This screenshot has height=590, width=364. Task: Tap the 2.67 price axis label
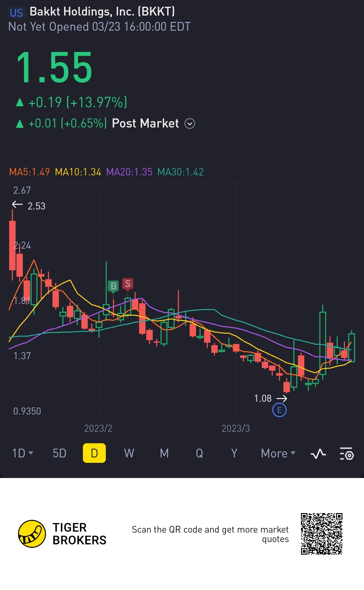click(22, 190)
